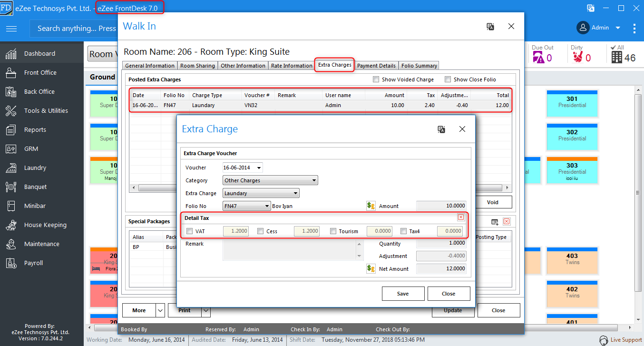
Task: Click Special Packages edit icon
Action: point(495,222)
